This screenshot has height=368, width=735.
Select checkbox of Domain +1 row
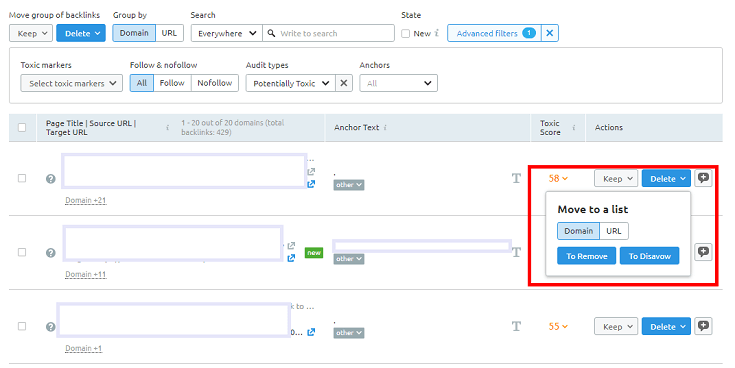[x=22, y=326]
